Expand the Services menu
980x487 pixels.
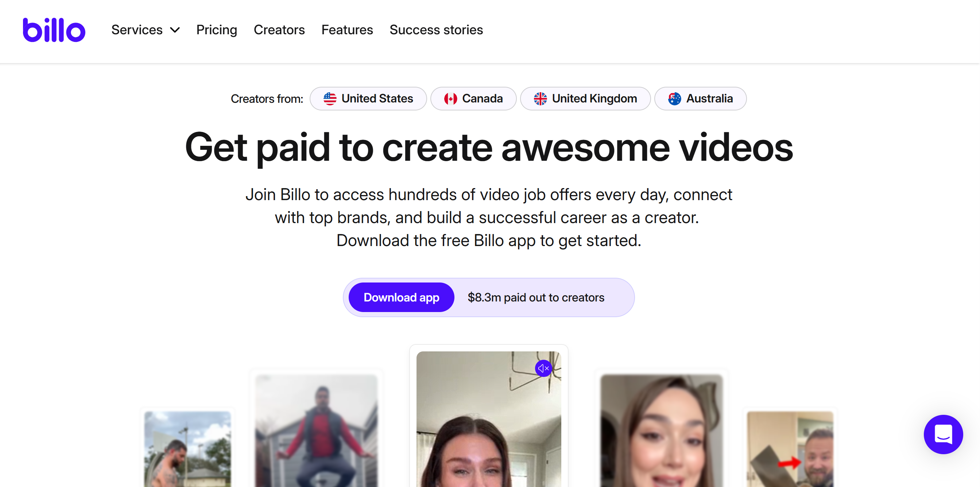tap(137, 30)
